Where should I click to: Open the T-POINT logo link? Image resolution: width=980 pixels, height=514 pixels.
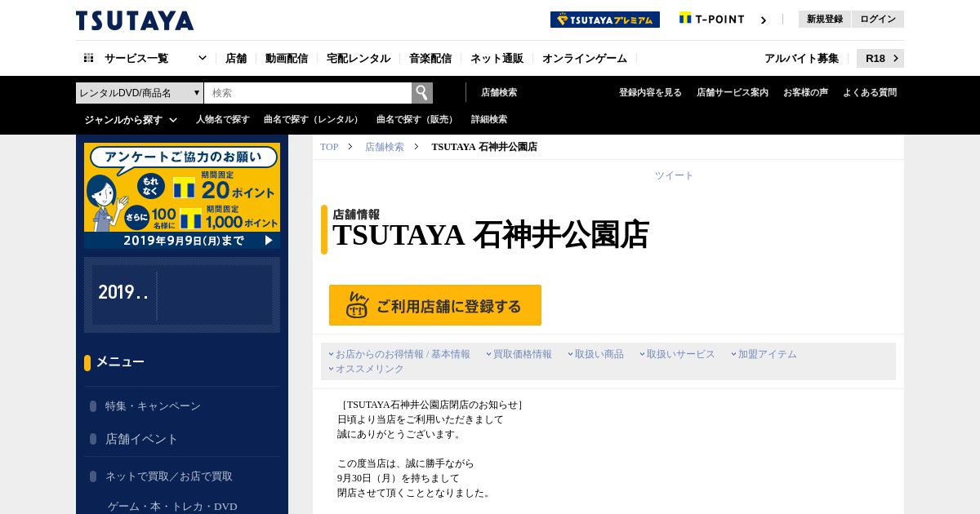pyautogui.click(x=712, y=19)
